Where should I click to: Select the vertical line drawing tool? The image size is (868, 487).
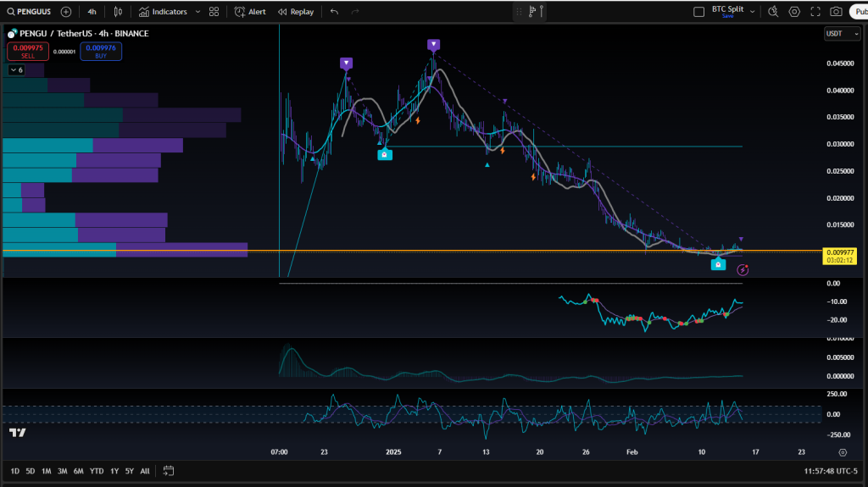click(542, 11)
